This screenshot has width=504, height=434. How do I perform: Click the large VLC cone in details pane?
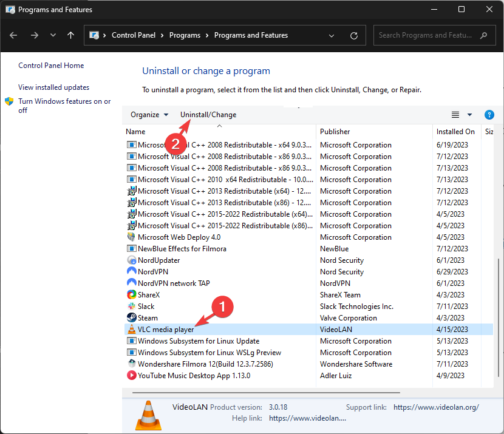[148, 415]
